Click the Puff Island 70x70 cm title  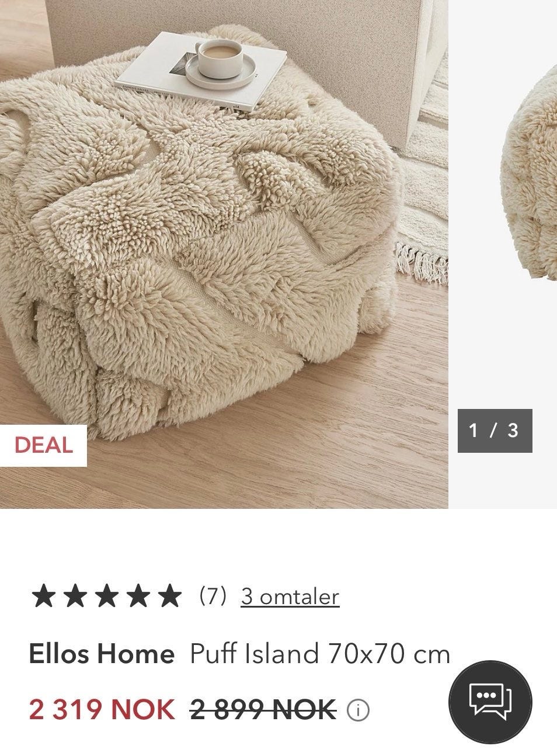(x=320, y=654)
